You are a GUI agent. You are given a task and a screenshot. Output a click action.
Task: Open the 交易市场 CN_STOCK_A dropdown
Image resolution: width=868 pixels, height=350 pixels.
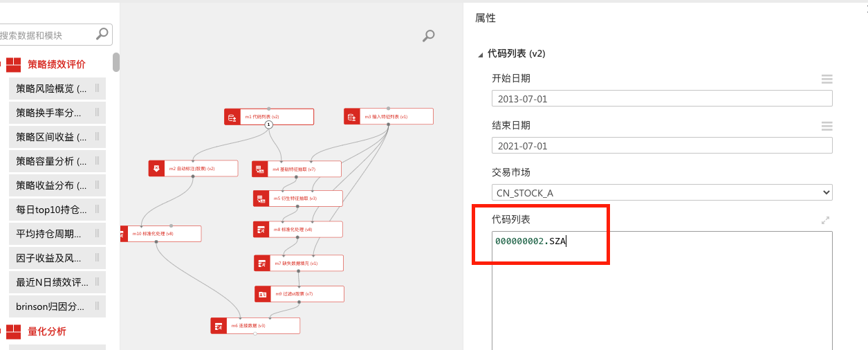pyautogui.click(x=662, y=193)
